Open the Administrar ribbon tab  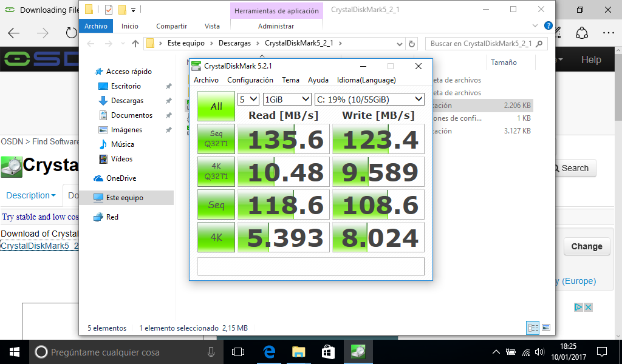click(276, 26)
